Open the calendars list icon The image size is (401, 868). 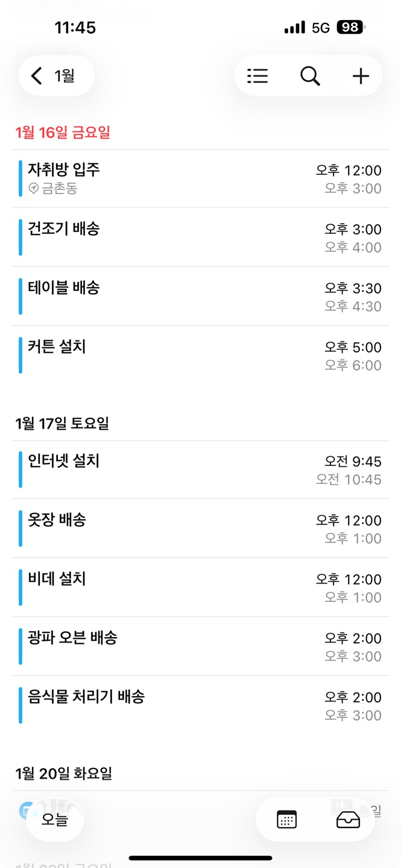(286, 819)
